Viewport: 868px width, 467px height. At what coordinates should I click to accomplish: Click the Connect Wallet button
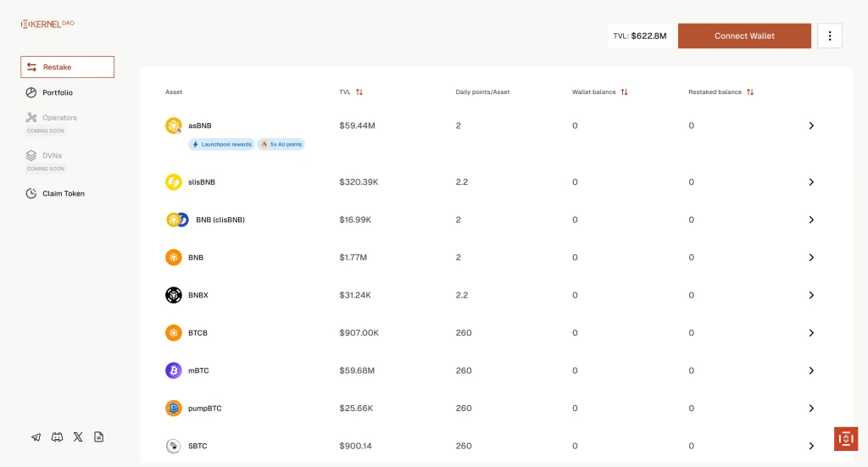pyautogui.click(x=744, y=36)
